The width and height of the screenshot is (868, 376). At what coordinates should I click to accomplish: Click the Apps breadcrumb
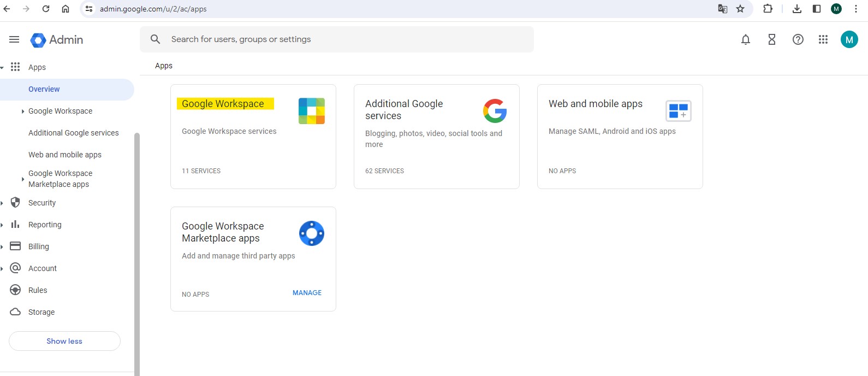point(164,66)
